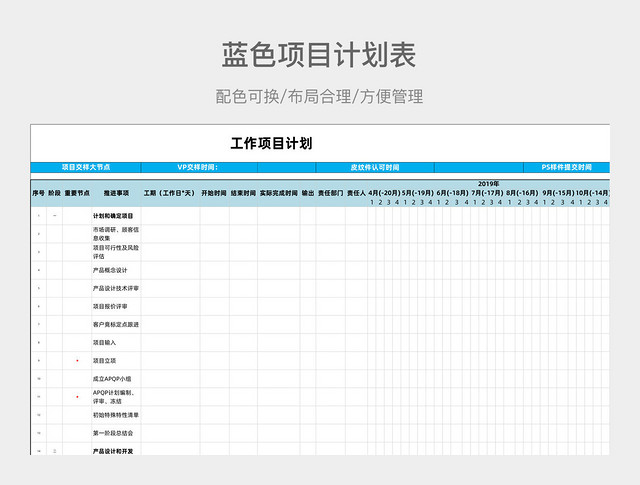Click the 输出 column header
The height and width of the screenshot is (485, 640).
(x=308, y=193)
